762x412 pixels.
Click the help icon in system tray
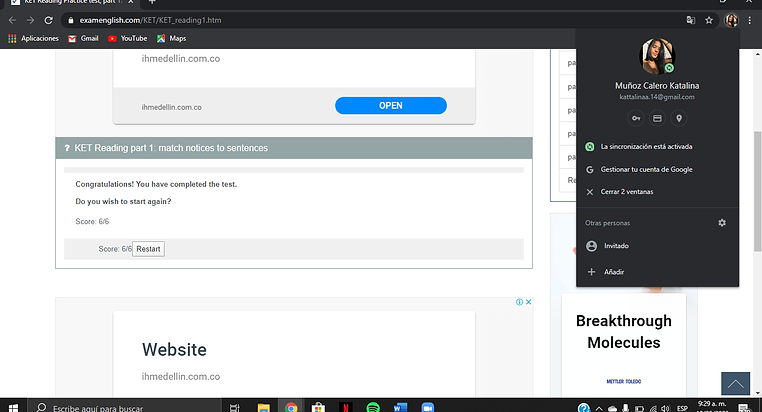(x=584, y=408)
